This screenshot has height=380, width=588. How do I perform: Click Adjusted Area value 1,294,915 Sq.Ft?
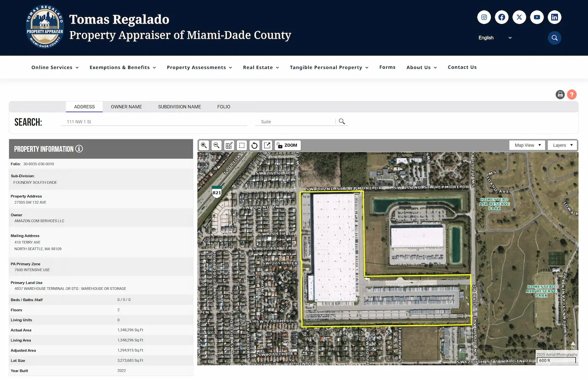130,350
